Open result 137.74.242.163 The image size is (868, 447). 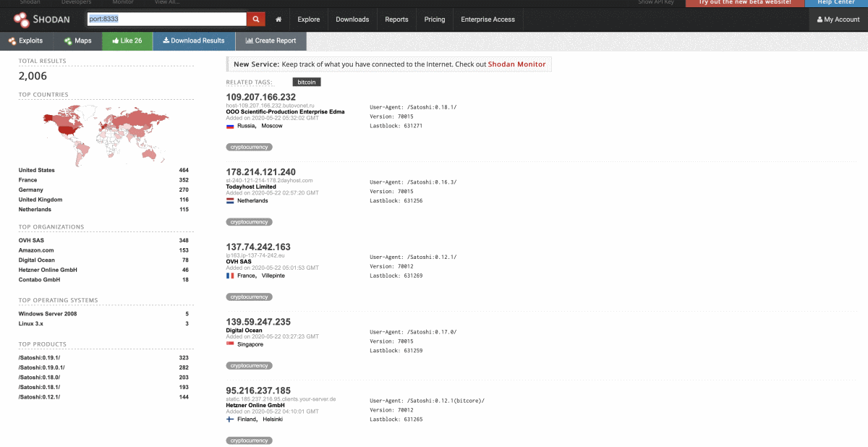click(x=258, y=247)
